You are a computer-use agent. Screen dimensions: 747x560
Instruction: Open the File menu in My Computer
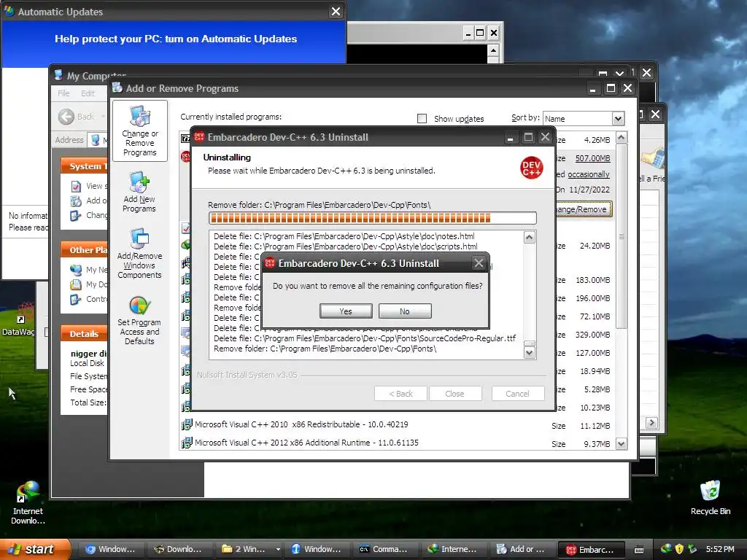point(63,93)
